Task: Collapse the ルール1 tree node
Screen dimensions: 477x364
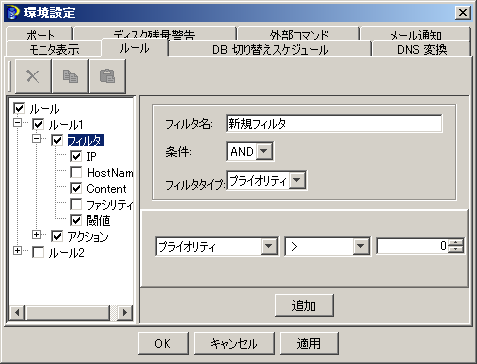Action: pyautogui.click(x=17, y=122)
